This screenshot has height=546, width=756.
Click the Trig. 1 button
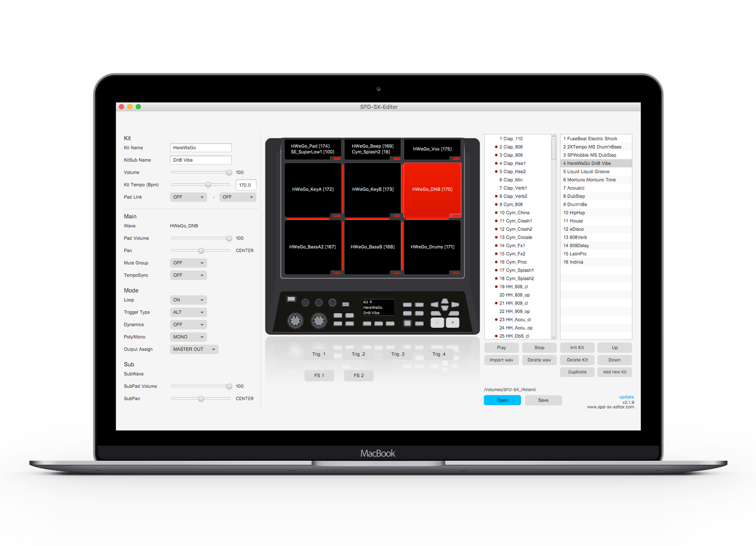[319, 354]
